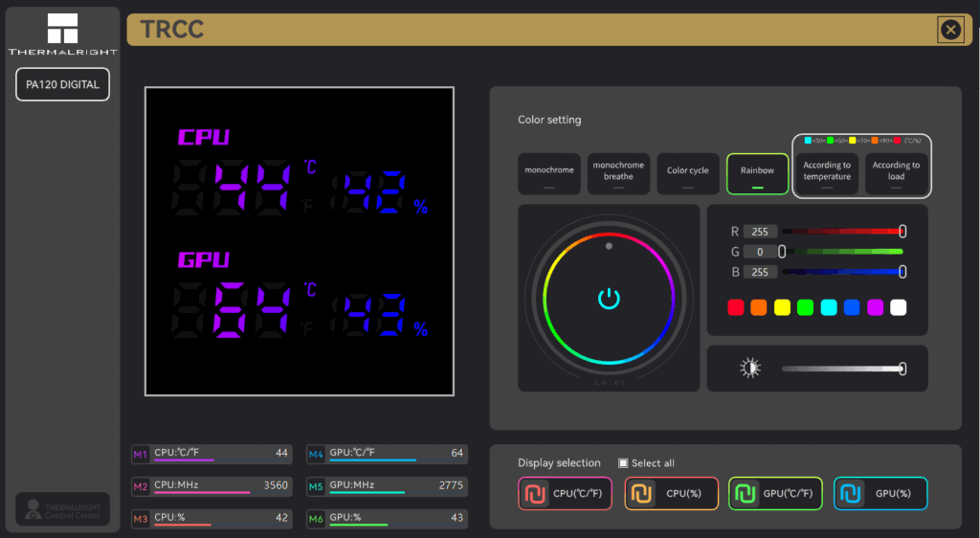Click the brightness slider track
The image size is (980, 538).
842,369
